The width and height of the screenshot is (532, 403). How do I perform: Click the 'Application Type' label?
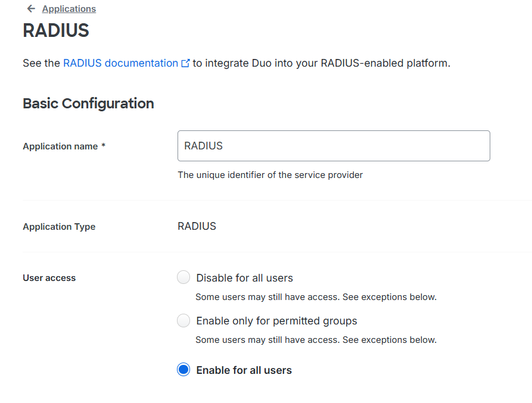(59, 226)
